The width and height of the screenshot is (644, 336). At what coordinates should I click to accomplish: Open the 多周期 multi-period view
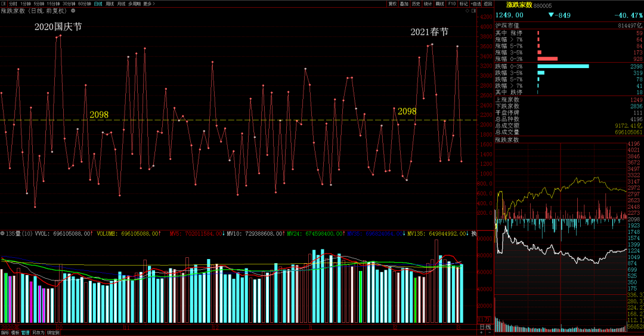(x=134, y=4)
